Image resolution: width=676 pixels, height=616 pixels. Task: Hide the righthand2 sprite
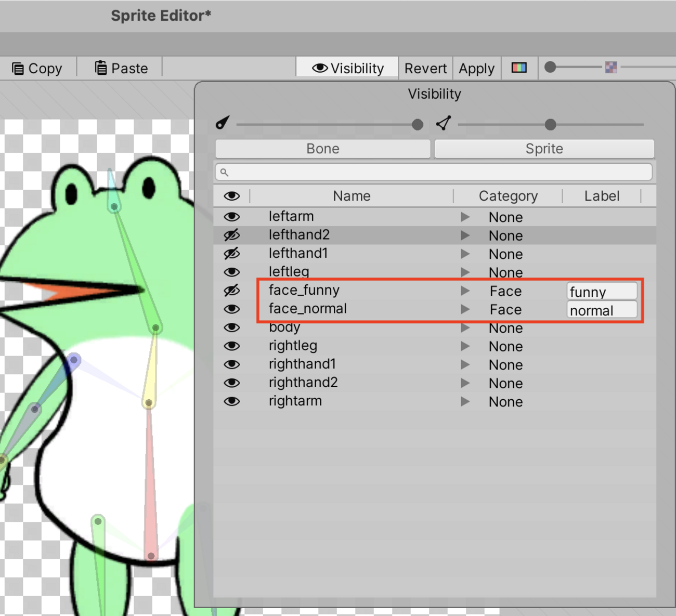(232, 383)
